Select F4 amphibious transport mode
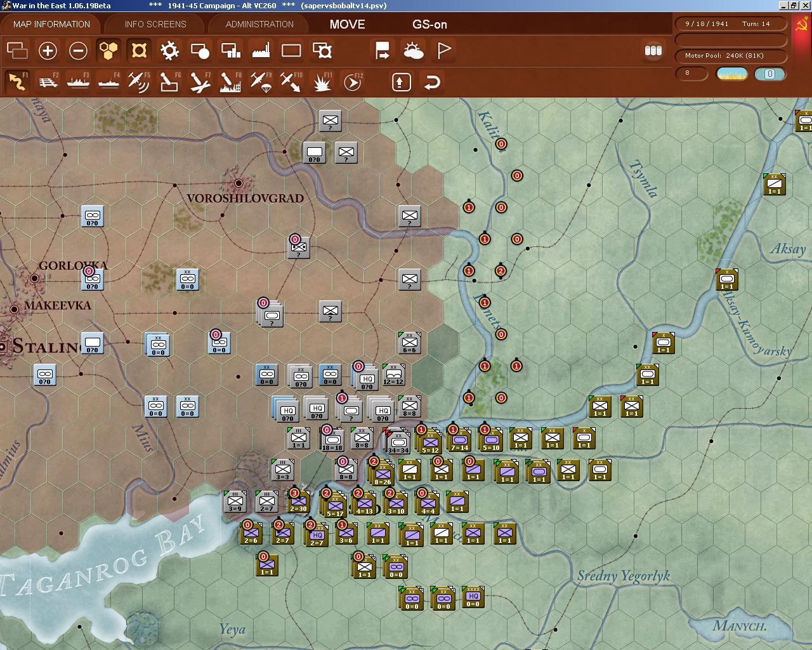The height and width of the screenshot is (650, 812). pyautogui.click(x=108, y=82)
